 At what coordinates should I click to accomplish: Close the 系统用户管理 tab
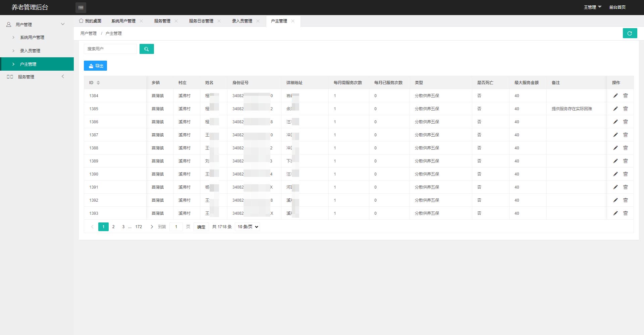coord(141,21)
